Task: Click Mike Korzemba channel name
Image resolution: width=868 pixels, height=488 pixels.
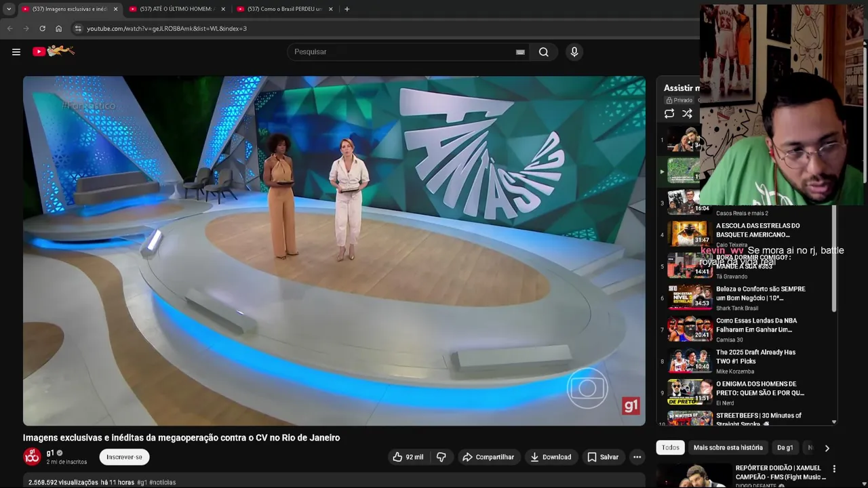Action: [735, 371]
